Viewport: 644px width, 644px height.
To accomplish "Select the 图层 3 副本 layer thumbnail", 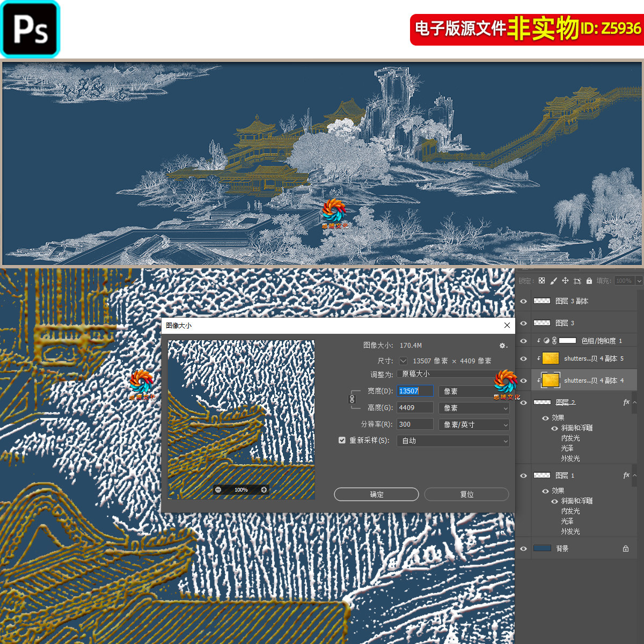I will point(542,301).
